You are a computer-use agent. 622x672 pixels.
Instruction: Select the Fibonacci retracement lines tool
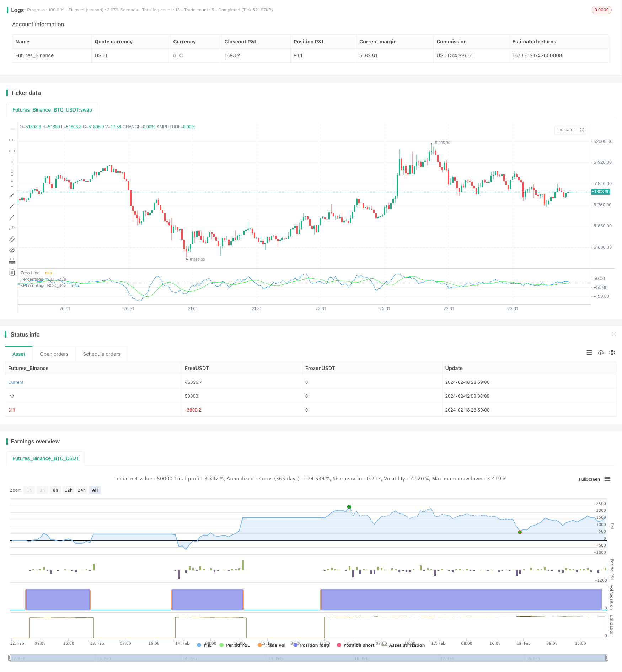coord(12,261)
